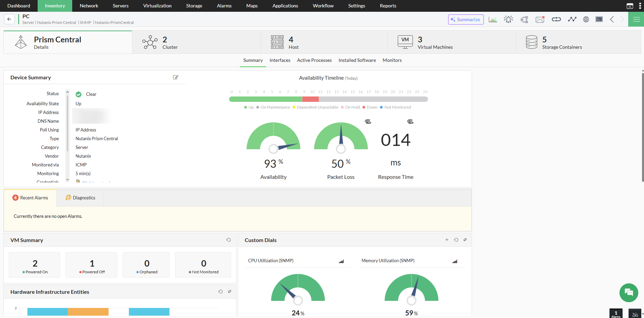The image size is (644, 318).
Task: Switch to the Monitors tab
Action: 392,61
